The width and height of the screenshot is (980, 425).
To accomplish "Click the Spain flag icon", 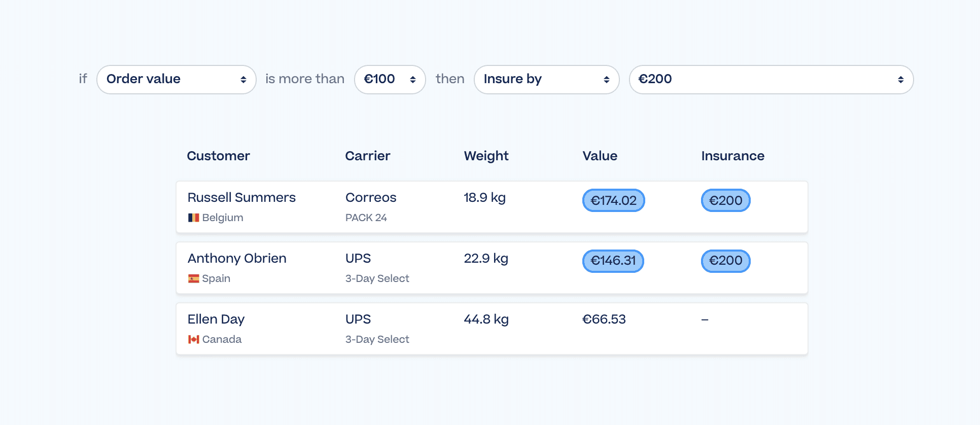I will [x=194, y=278].
